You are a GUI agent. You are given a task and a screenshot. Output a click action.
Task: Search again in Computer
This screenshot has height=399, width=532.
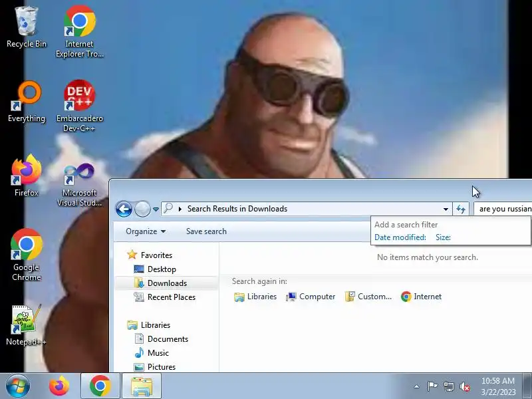point(311,297)
